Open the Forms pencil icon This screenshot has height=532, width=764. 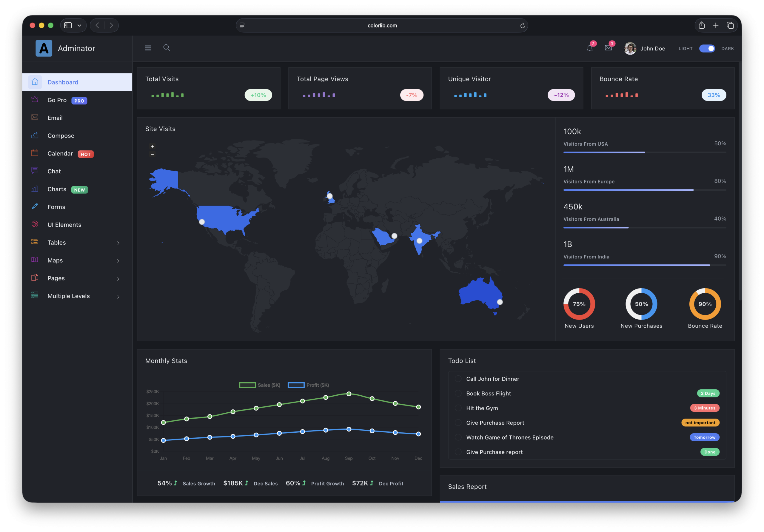[35, 206]
